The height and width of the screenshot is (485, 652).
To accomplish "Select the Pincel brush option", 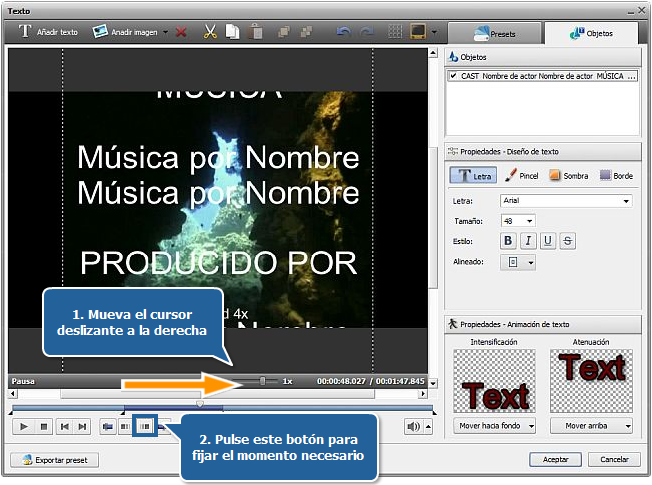I will pos(522,175).
